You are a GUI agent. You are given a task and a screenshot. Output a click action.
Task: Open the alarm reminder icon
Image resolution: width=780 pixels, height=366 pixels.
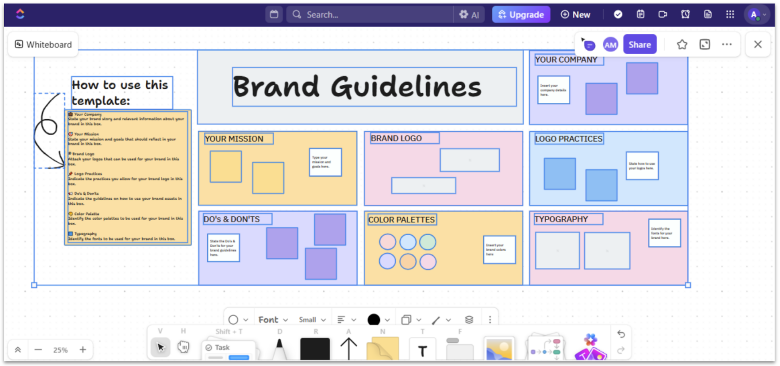click(x=685, y=14)
